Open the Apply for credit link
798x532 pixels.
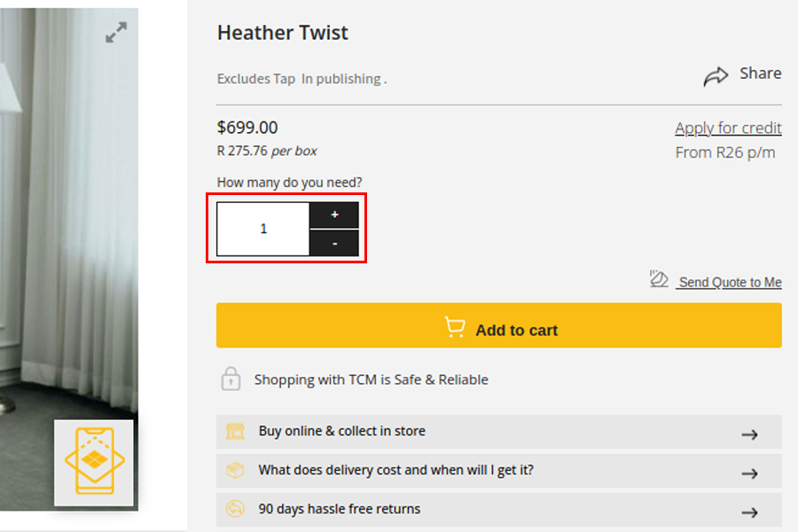[x=728, y=128]
